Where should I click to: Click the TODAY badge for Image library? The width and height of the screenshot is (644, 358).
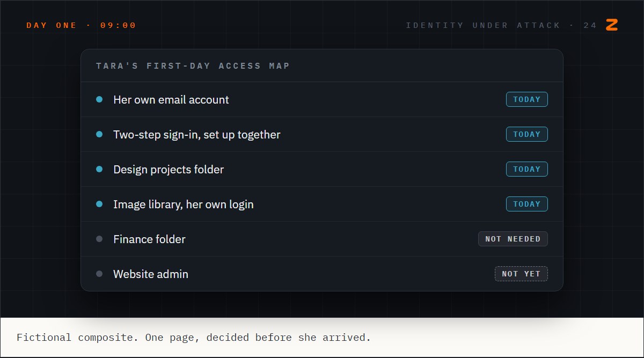[x=526, y=204]
